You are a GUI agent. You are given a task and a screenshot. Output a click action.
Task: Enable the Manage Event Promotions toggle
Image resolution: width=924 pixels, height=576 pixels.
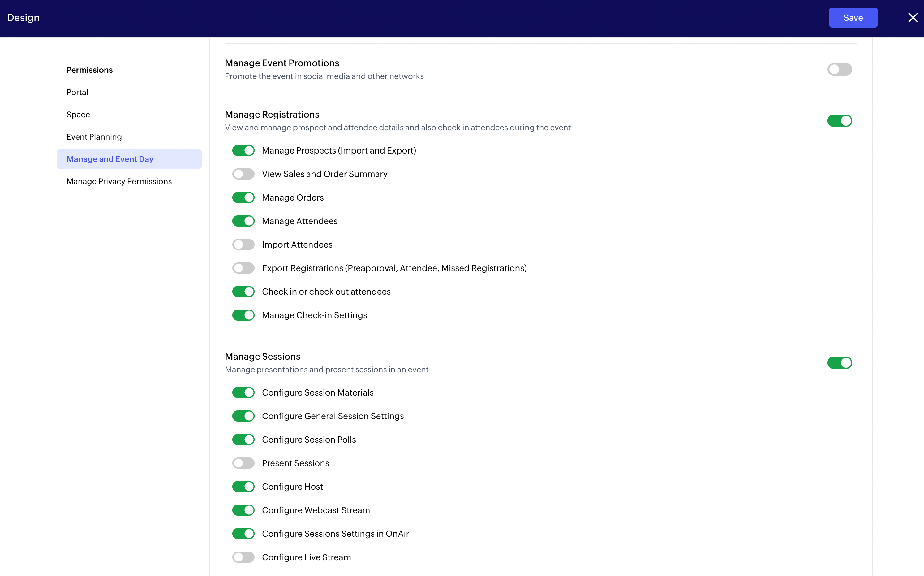point(839,69)
